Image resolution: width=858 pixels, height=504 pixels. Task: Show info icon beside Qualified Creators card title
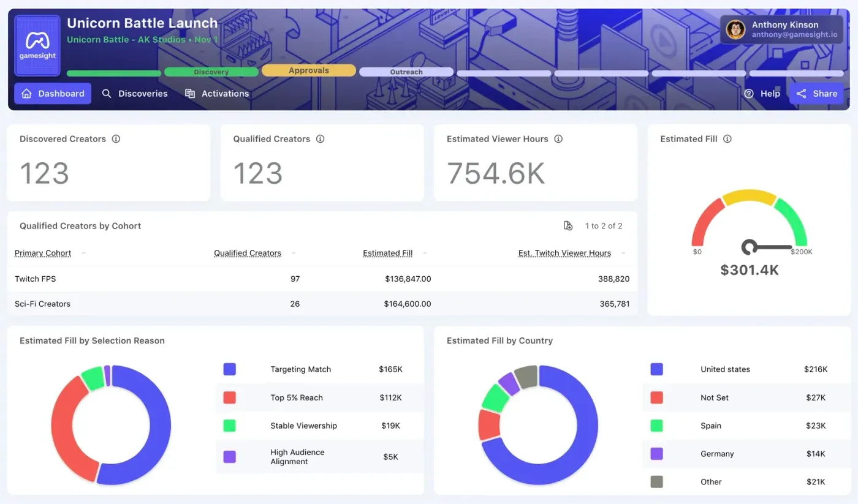pyautogui.click(x=320, y=139)
